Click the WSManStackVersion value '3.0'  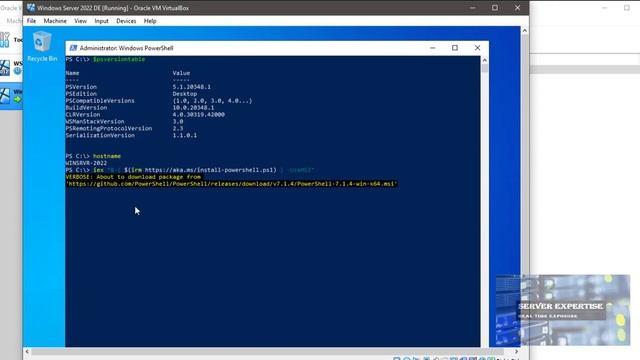pos(178,122)
